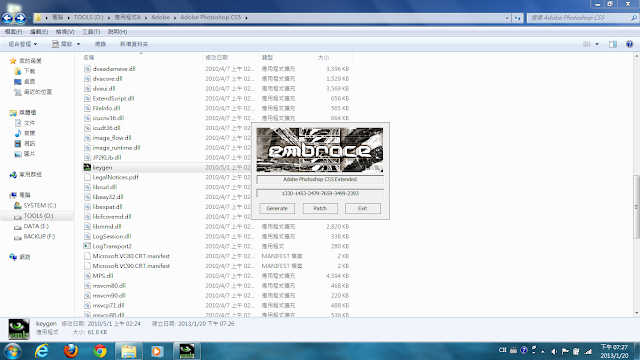Launch Internet Explorer from taskbar
The height and width of the screenshot is (360, 640).
click(42, 351)
